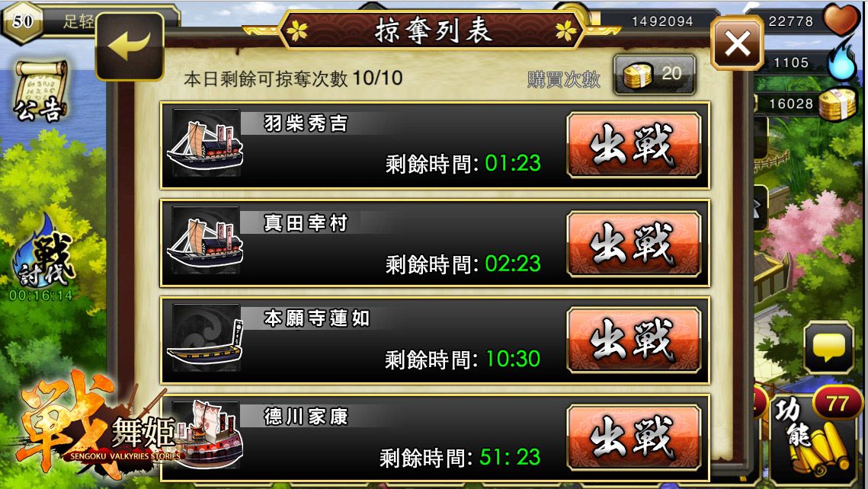The image size is (868, 489).
Task: Select 德川家康's red ship thumbnail
Action: click(210, 434)
